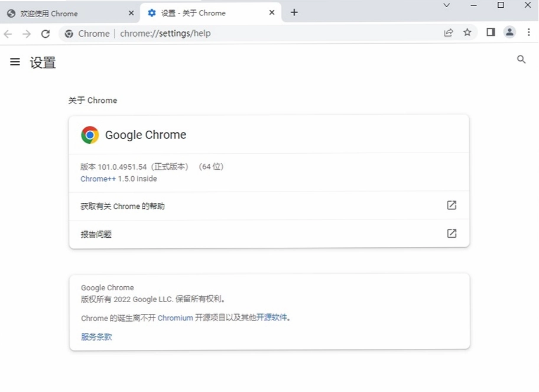Open the side panel icon

[x=491, y=33]
